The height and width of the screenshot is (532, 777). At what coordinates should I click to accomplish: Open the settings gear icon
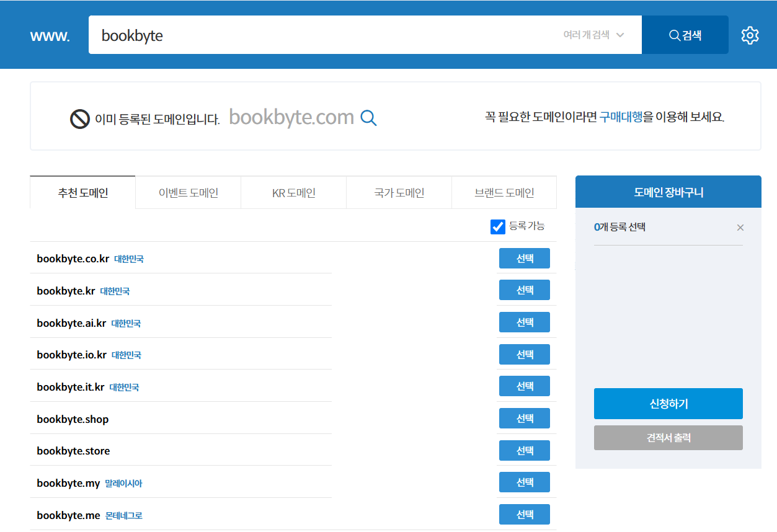coord(750,35)
